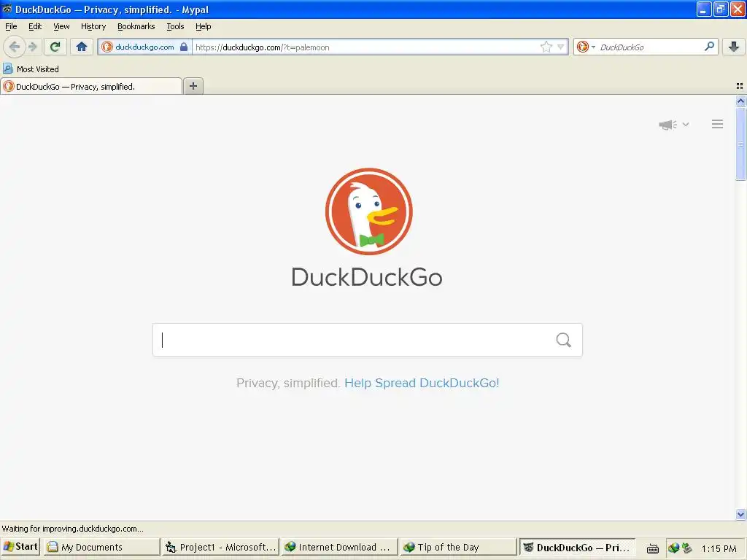Switch to My Documents taskbar window
Image resolution: width=747 pixels, height=560 pixels.
click(x=101, y=547)
